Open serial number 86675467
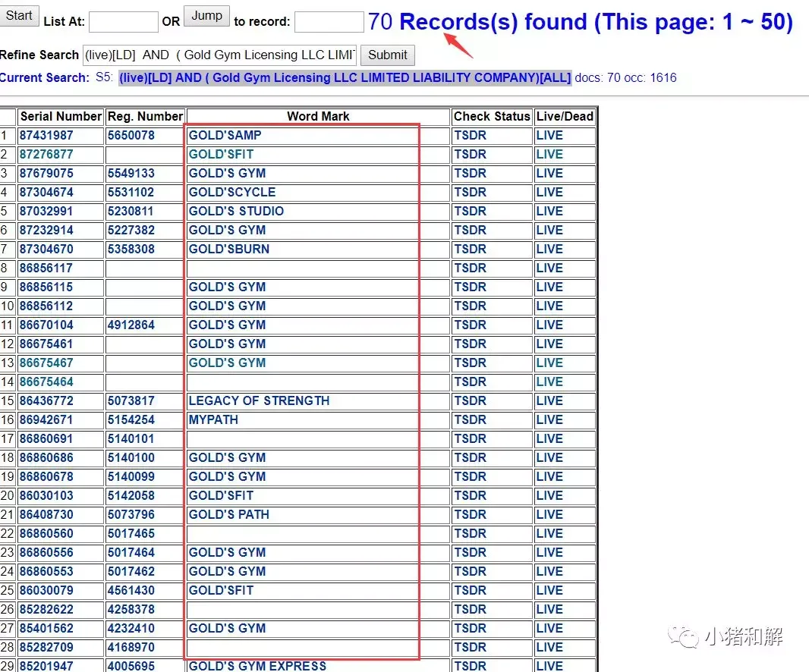The width and height of the screenshot is (809, 672). click(x=46, y=363)
